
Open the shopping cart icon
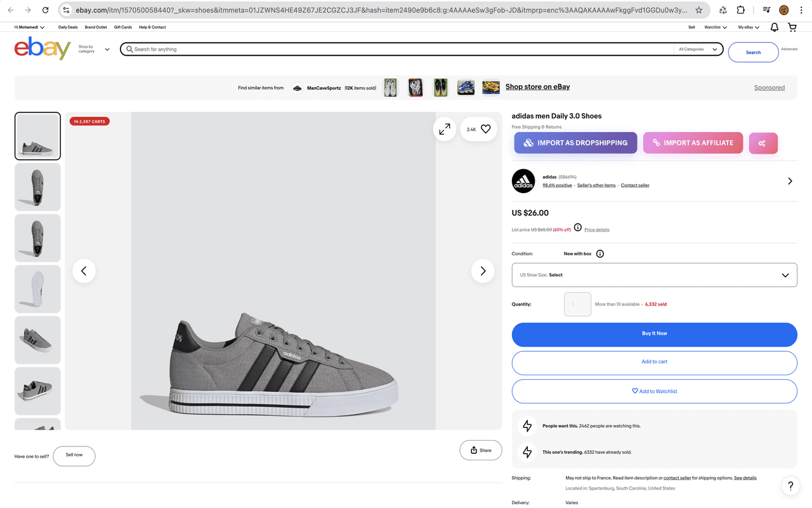pos(792,27)
